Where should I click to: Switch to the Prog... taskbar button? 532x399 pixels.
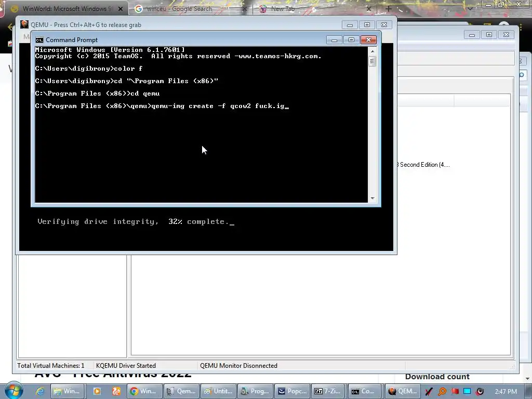pos(255,391)
